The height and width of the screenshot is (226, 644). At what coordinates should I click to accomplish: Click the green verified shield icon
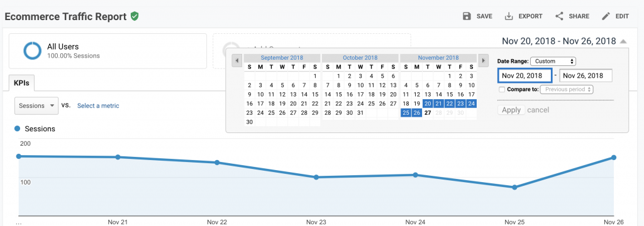coord(135,16)
